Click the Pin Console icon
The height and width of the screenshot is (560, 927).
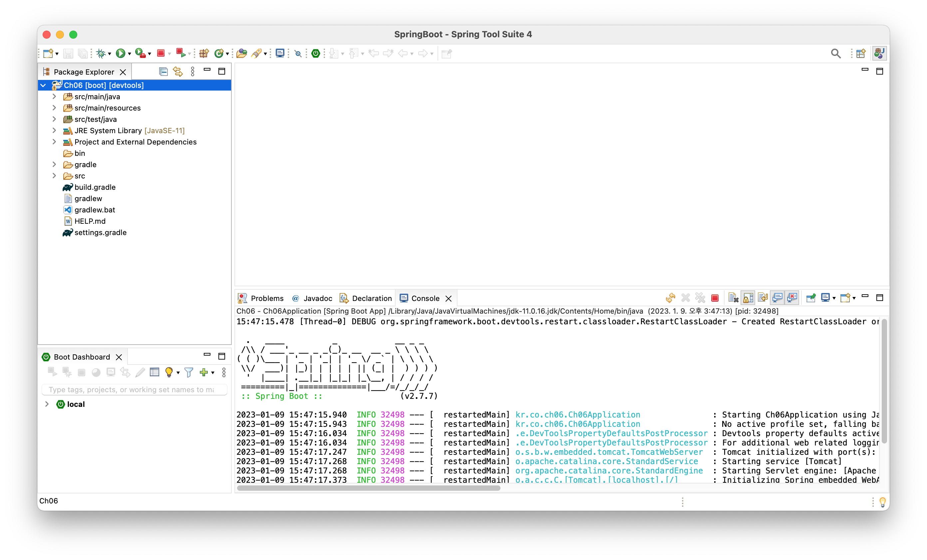[x=811, y=298]
